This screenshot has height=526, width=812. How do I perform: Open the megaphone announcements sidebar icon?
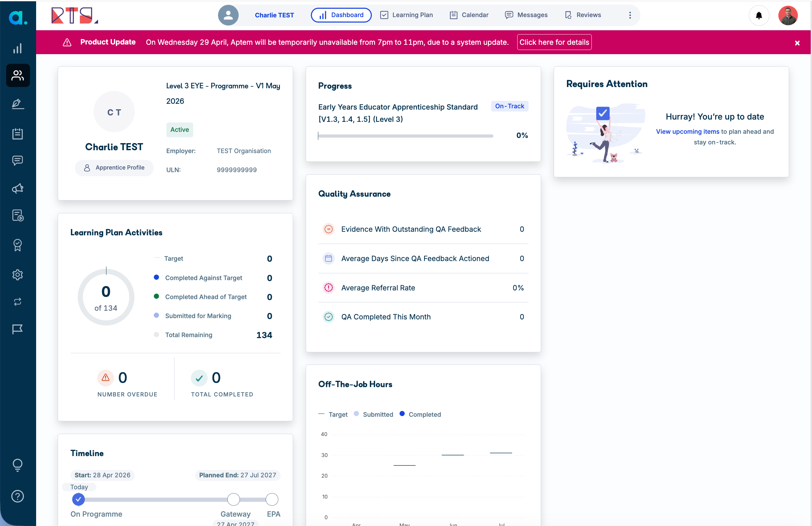(17, 188)
